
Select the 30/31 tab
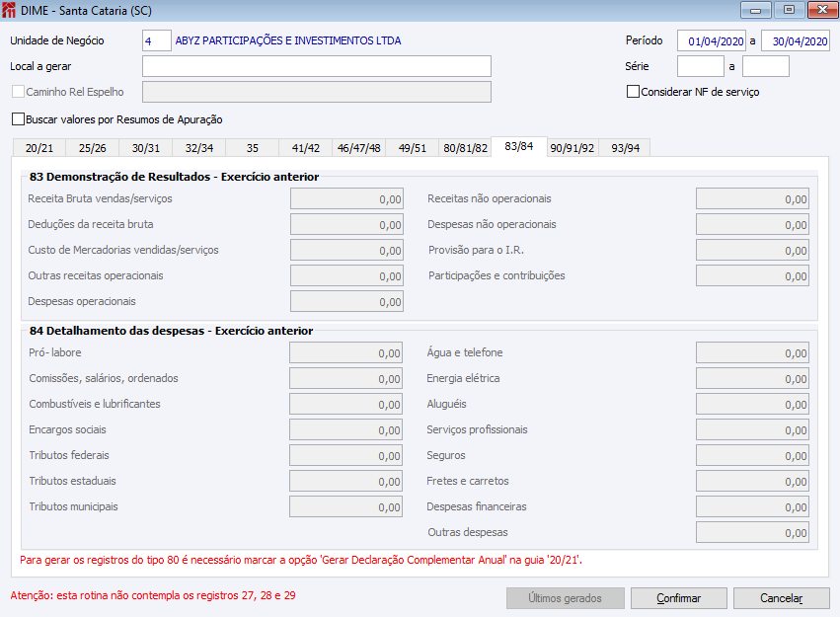(x=146, y=148)
